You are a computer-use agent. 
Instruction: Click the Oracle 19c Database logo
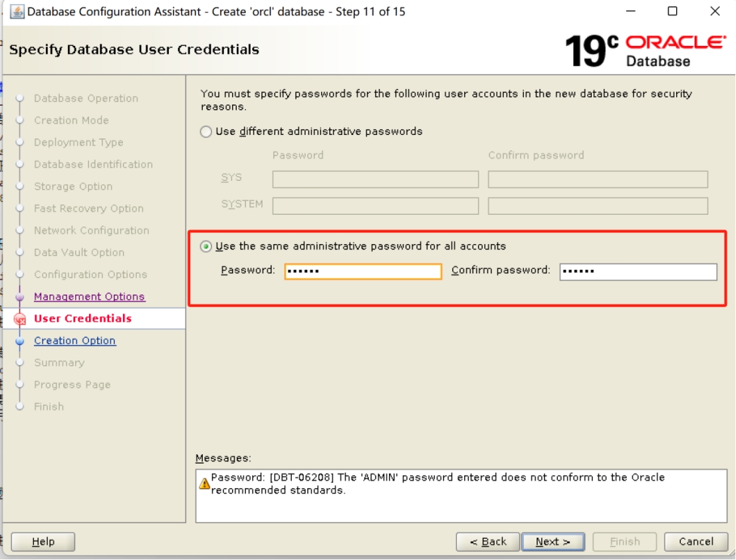tap(646, 51)
